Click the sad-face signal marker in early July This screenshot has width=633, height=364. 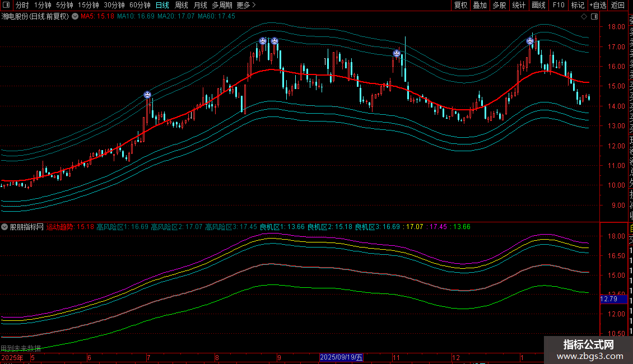(147, 95)
